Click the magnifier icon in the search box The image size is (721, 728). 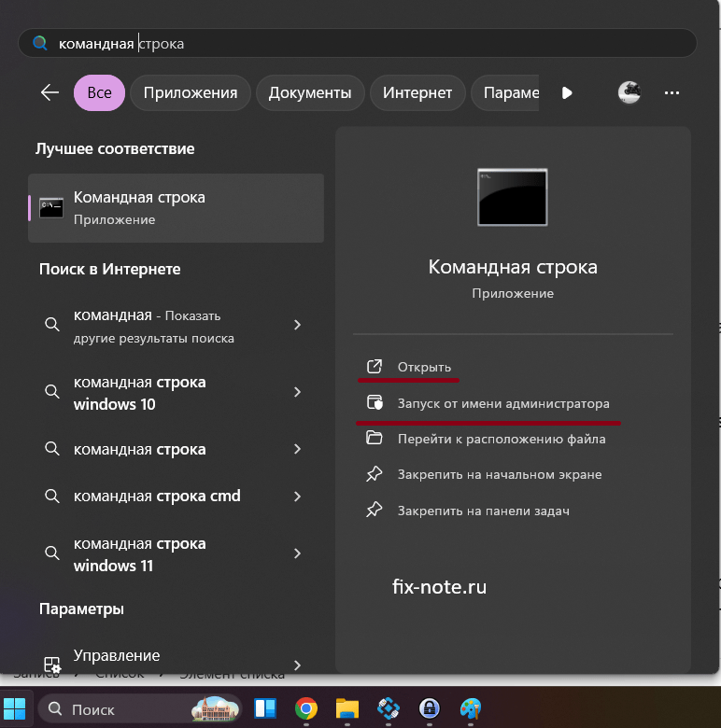40,43
